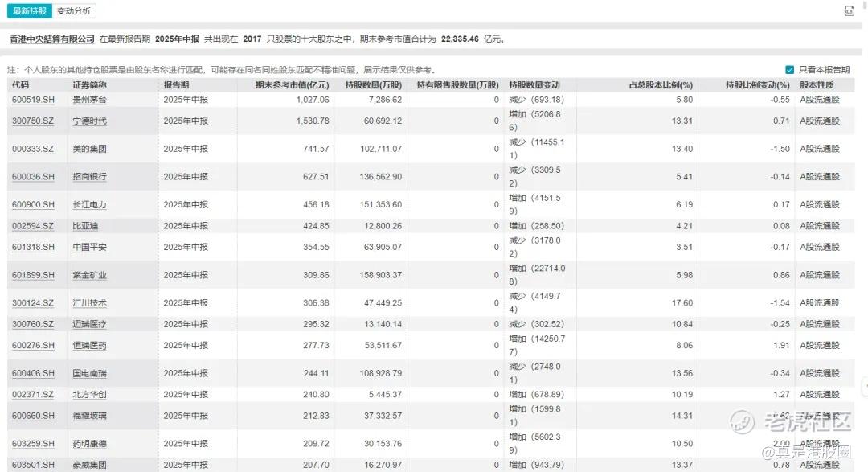868x472 pixels.
Task: Switch to 最新持股 tab
Action: tap(30, 11)
